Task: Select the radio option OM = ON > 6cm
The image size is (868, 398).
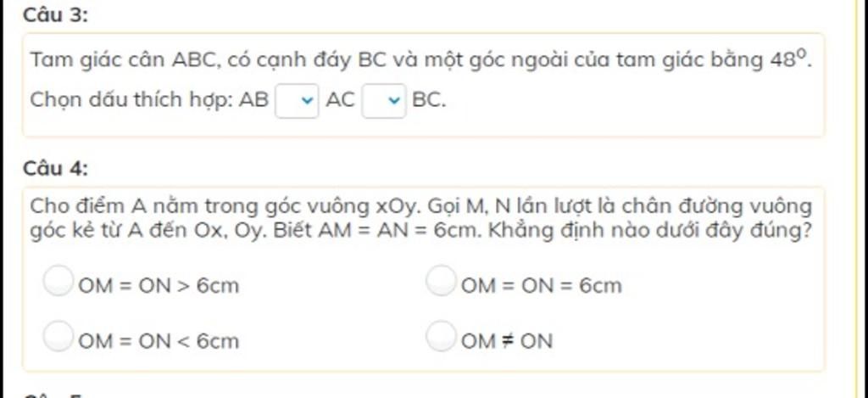Action: tap(58, 281)
